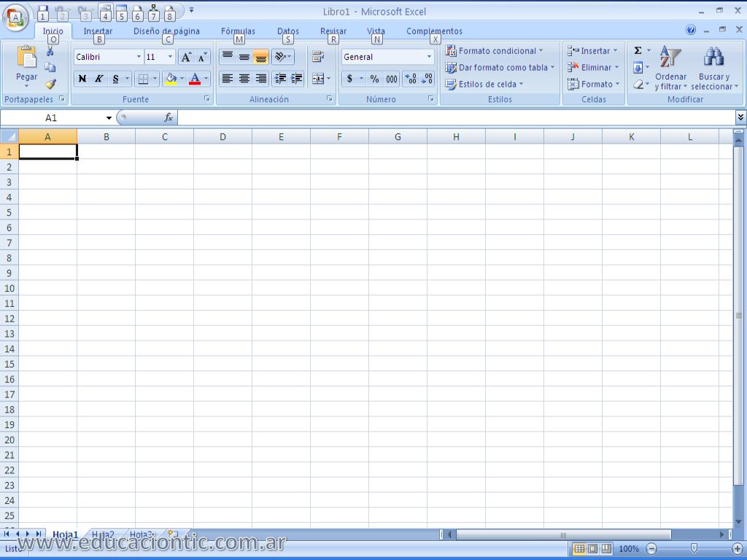Apply thousands separator 000 style
The height and width of the screenshot is (560, 747).
392,79
